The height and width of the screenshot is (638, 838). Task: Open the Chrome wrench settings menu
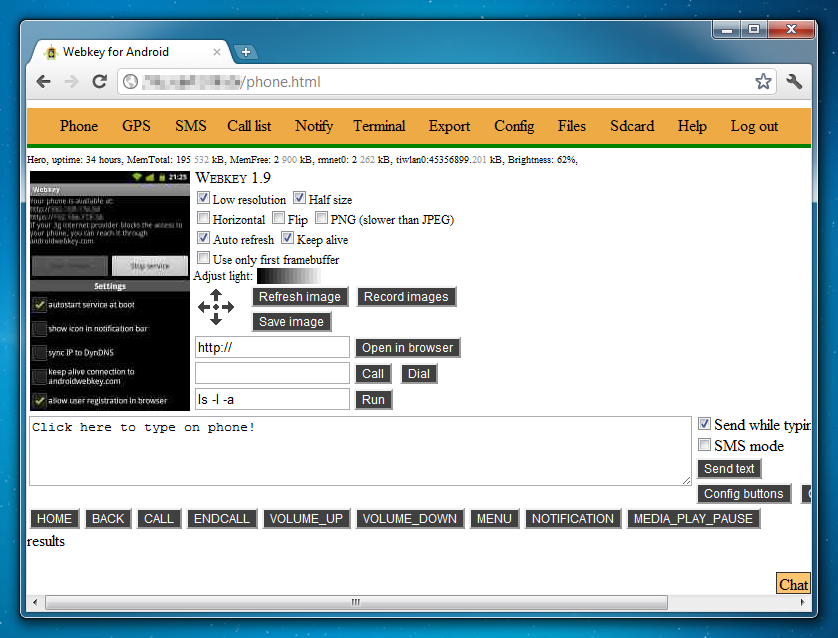pos(794,82)
